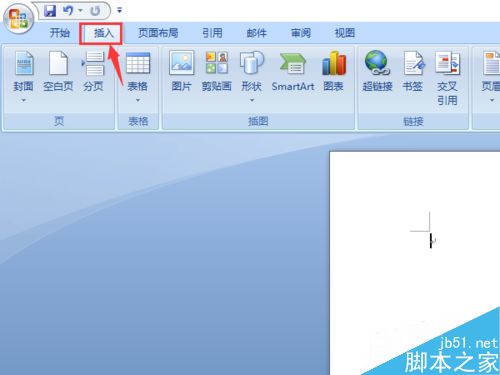This screenshot has width=500, height=375.
Task: Go to the 邮件 tab
Action: click(x=257, y=33)
